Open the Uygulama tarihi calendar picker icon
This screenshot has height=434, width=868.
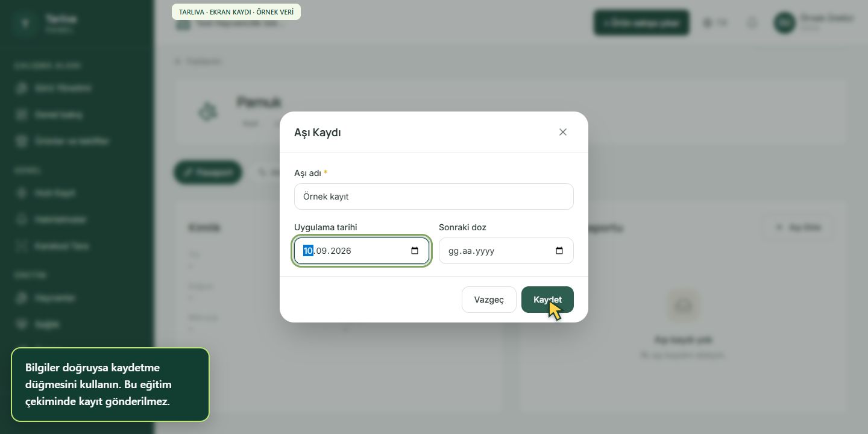click(x=415, y=251)
